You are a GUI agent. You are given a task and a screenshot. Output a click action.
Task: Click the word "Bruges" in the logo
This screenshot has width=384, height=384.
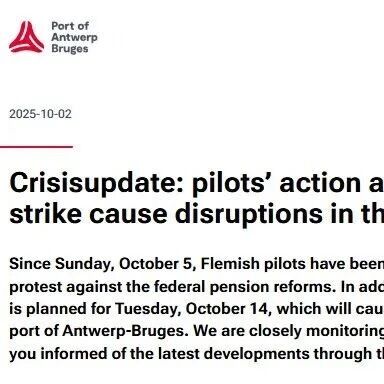(70, 49)
